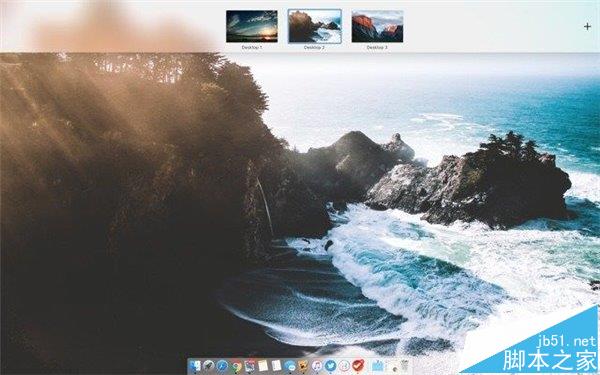
Task: Launch Safari from the Dock
Action: click(x=222, y=366)
